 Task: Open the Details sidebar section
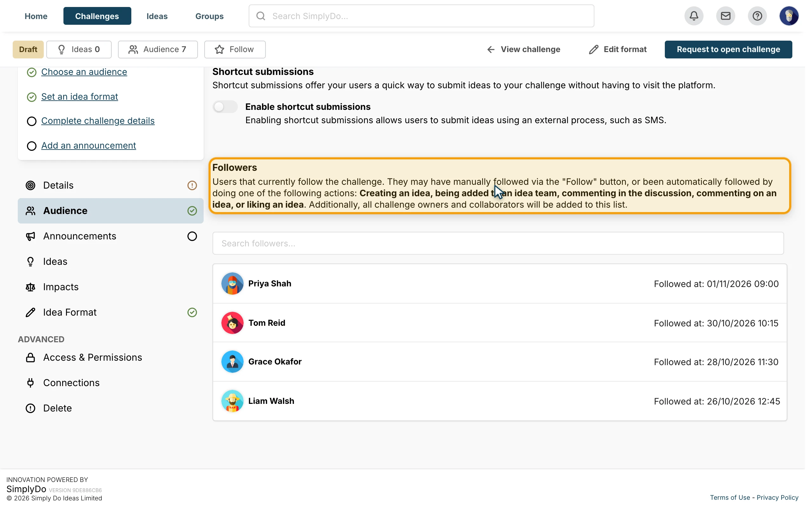point(110,185)
